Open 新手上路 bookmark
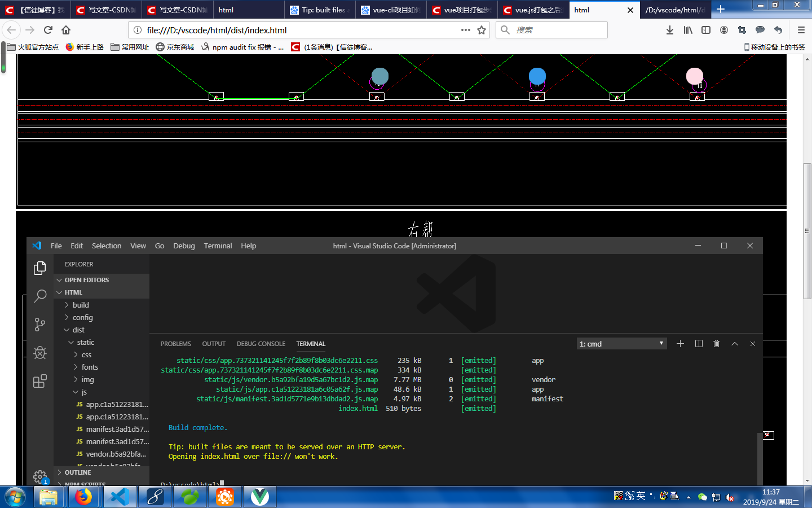Viewport: 812px width, 508px height. pyautogui.click(x=85, y=47)
